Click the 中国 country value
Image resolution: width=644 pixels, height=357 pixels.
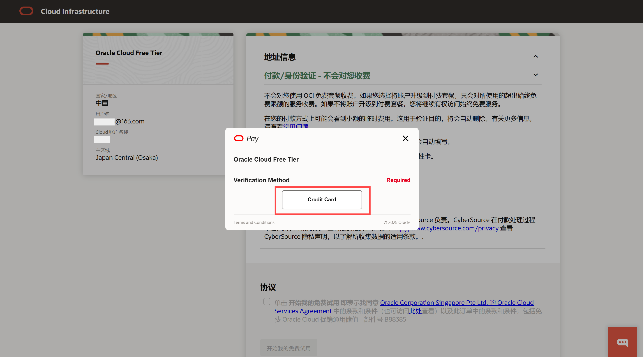pos(102,103)
